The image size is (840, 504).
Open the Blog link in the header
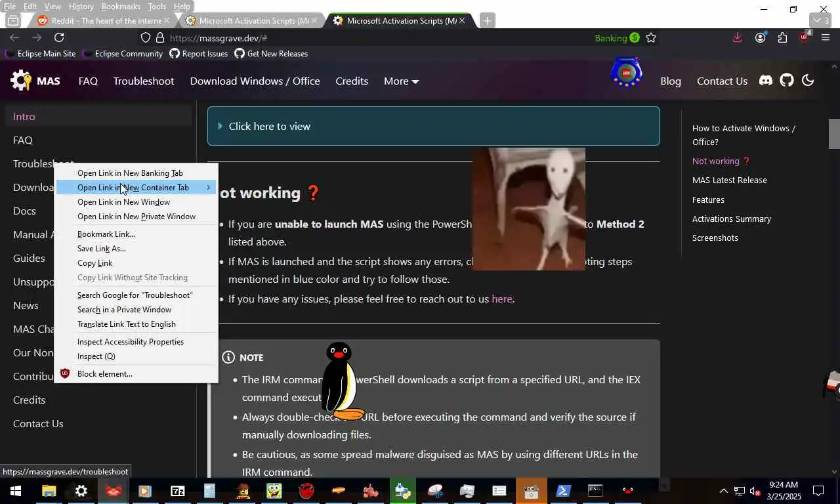tap(671, 81)
